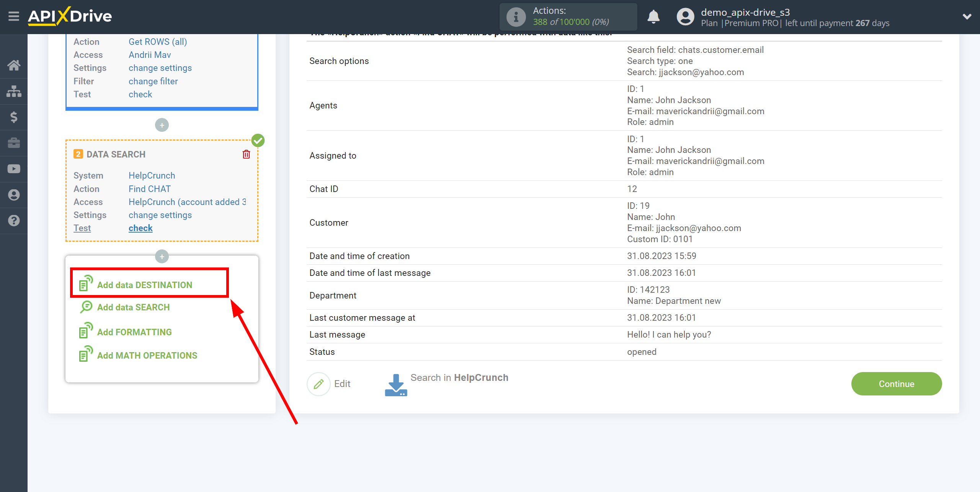Open the YouTube video tutorials icon
This screenshot has height=492, width=980.
14,169
